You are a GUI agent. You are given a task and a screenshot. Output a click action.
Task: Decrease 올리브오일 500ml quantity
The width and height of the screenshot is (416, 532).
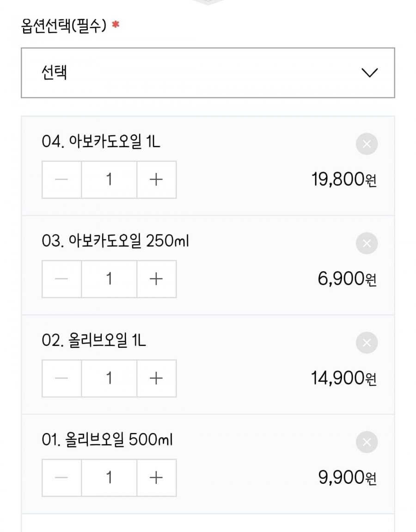pos(61,478)
